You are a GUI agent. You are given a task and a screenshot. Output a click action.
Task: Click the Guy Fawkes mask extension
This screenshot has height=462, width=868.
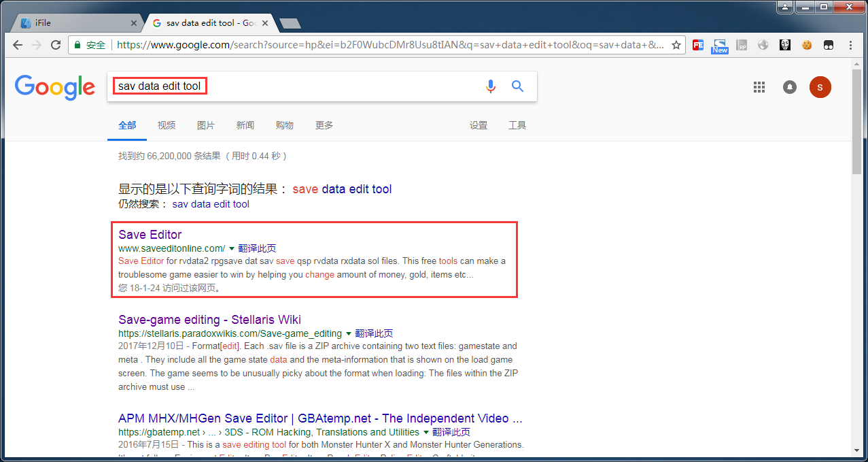point(785,45)
